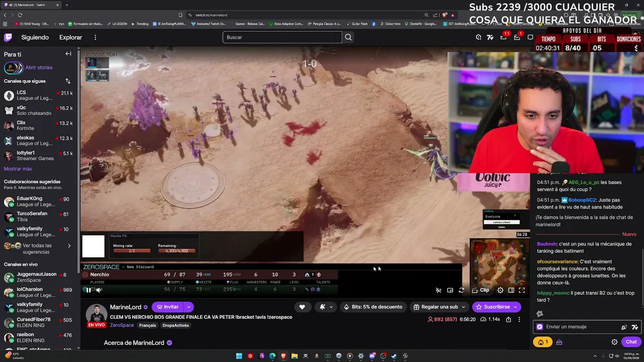
Task: Toggle the crossed-out mute icon on the player
Action: 439,290
